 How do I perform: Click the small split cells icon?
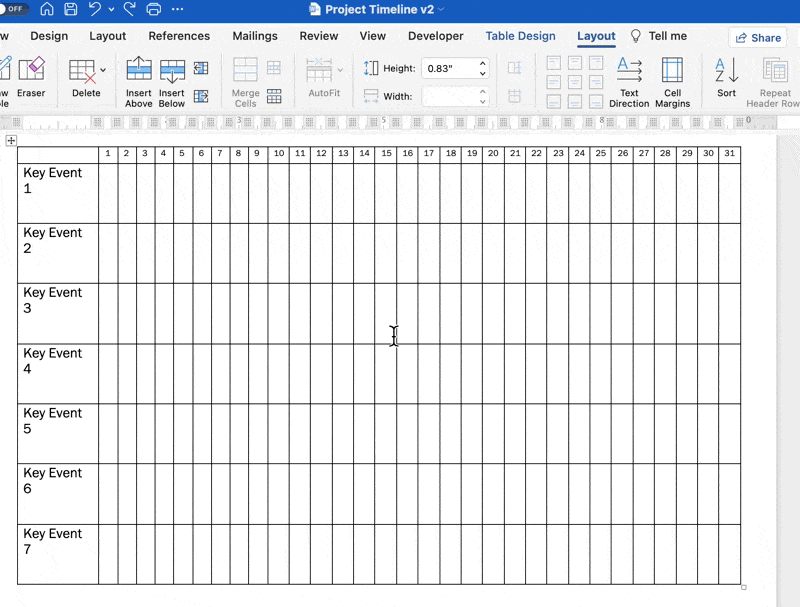click(274, 68)
